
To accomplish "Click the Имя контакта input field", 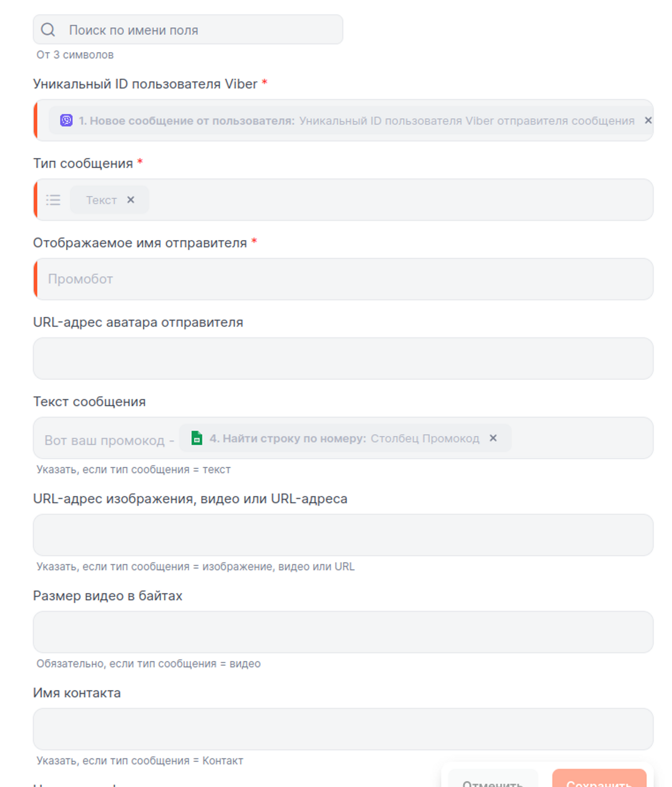I will (x=343, y=729).
